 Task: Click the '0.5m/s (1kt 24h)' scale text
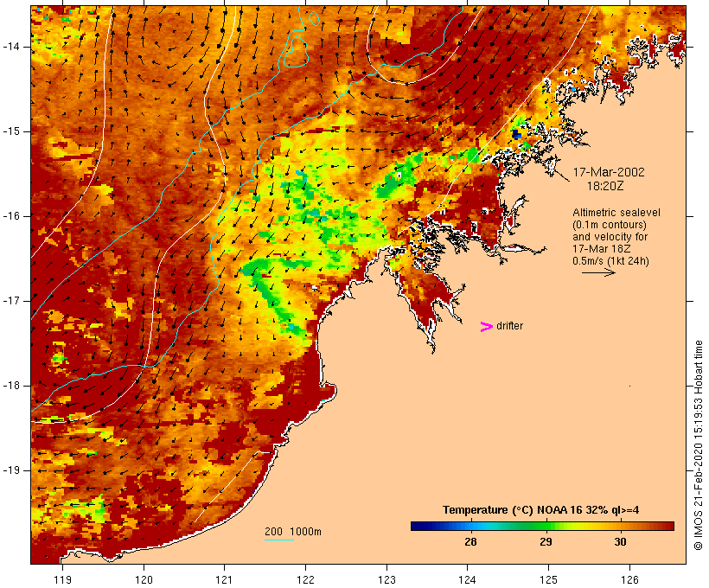pos(610,261)
